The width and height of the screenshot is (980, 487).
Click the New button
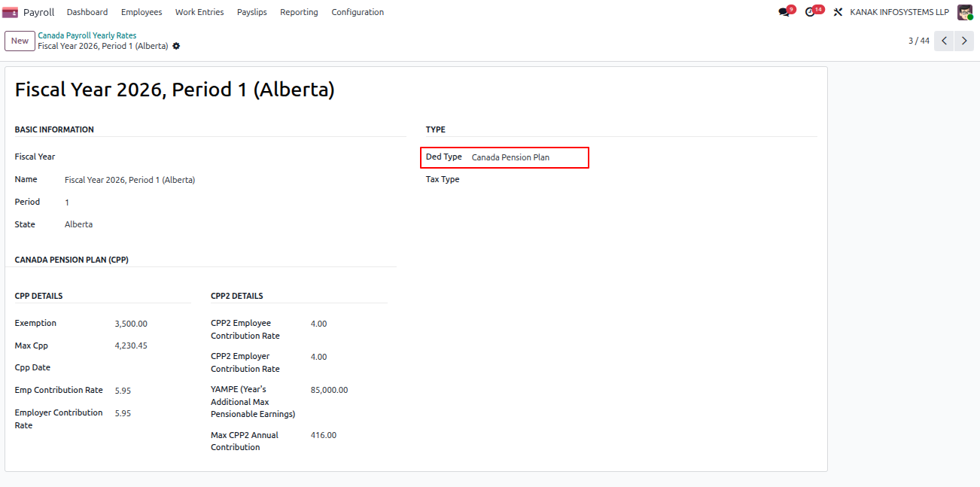coord(20,41)
